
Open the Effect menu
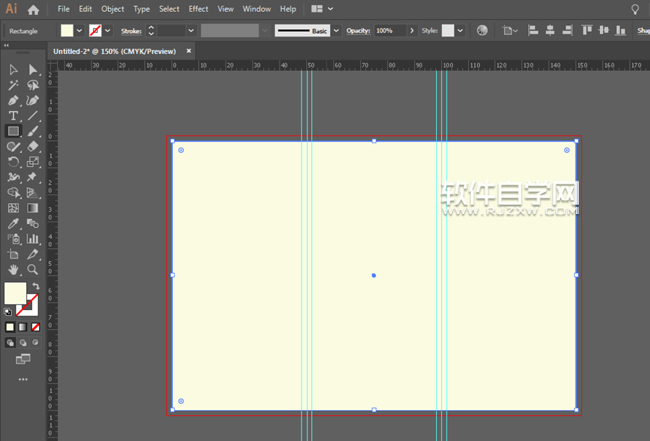[198, 9]
